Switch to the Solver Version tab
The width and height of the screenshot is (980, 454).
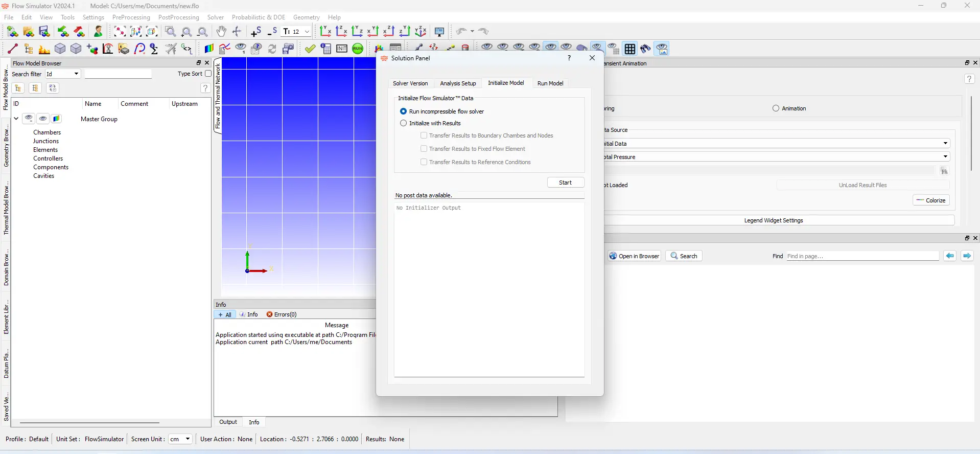(x=410, y=83)
